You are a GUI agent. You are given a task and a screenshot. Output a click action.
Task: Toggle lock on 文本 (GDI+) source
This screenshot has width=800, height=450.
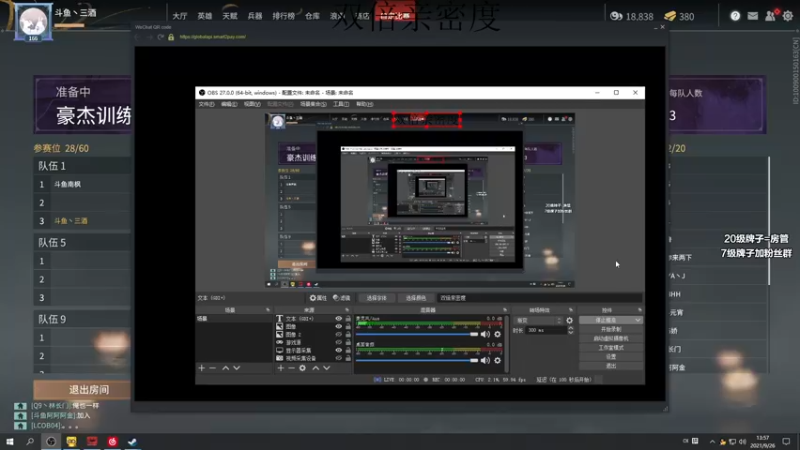tap(348, 318)
